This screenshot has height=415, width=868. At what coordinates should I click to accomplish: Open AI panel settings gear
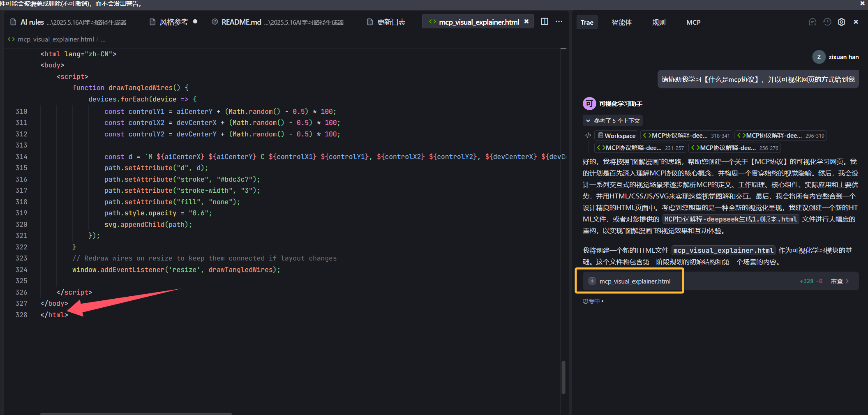[x=841, y=22]
